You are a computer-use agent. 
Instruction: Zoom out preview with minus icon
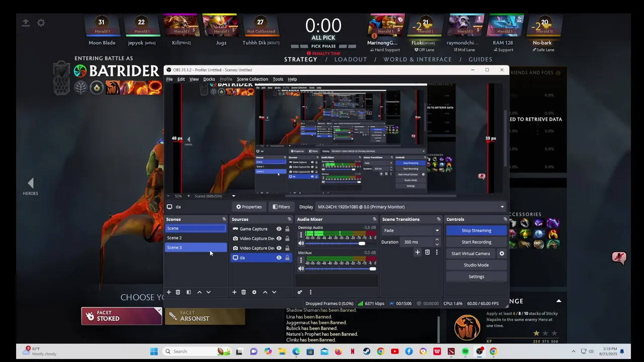(x=169, y=196)
